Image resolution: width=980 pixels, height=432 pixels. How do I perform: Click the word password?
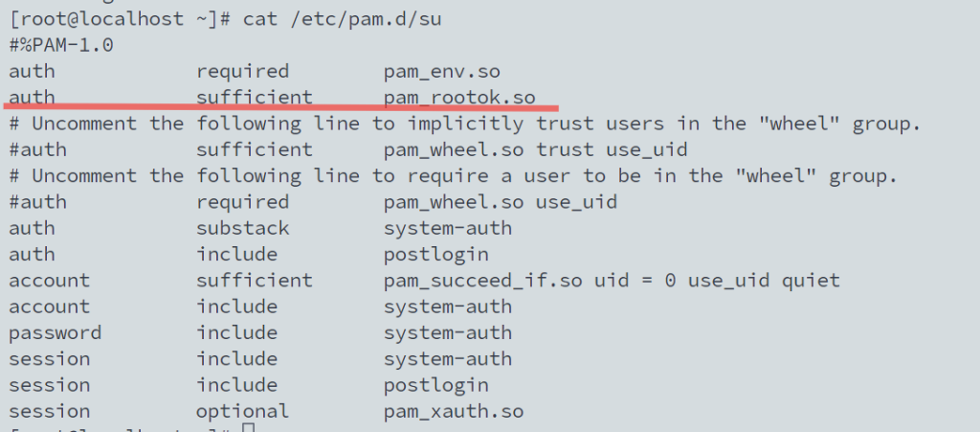pyautogui.click(x=55, y=333)
